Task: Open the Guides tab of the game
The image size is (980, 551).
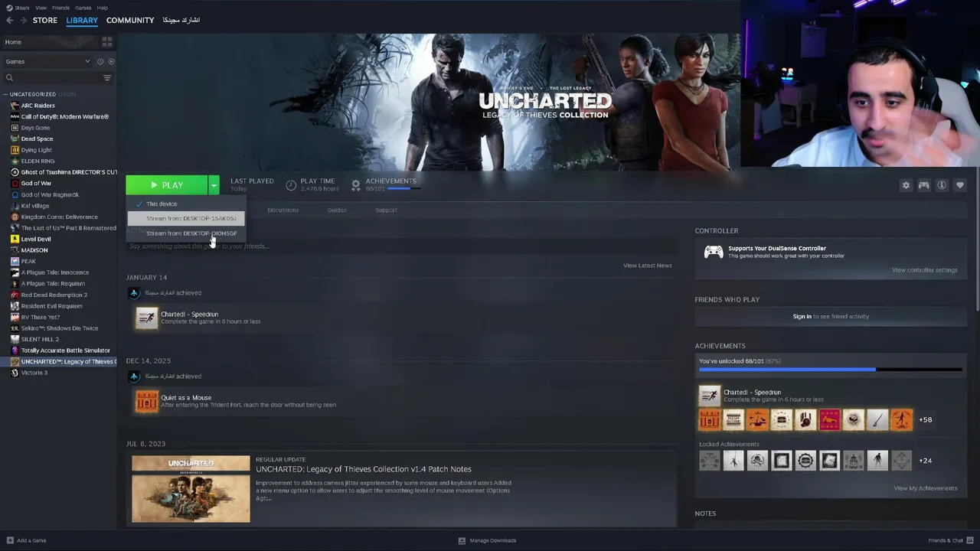Action: click(x=337, y=210)
